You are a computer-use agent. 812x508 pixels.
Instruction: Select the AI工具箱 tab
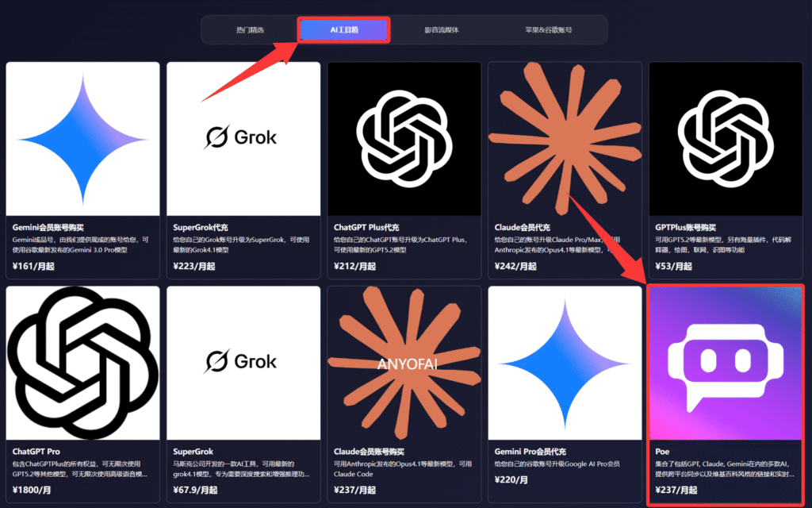click(x=344, y=30)
